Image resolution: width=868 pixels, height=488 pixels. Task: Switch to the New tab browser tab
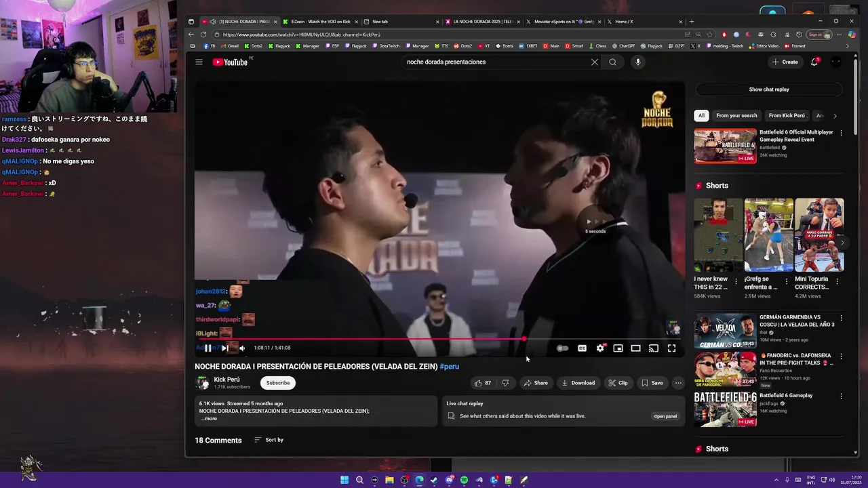401,22
